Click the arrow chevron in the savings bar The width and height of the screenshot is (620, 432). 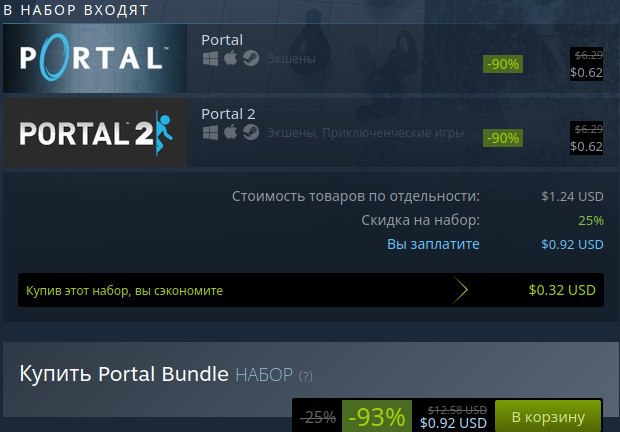point(460,290)
